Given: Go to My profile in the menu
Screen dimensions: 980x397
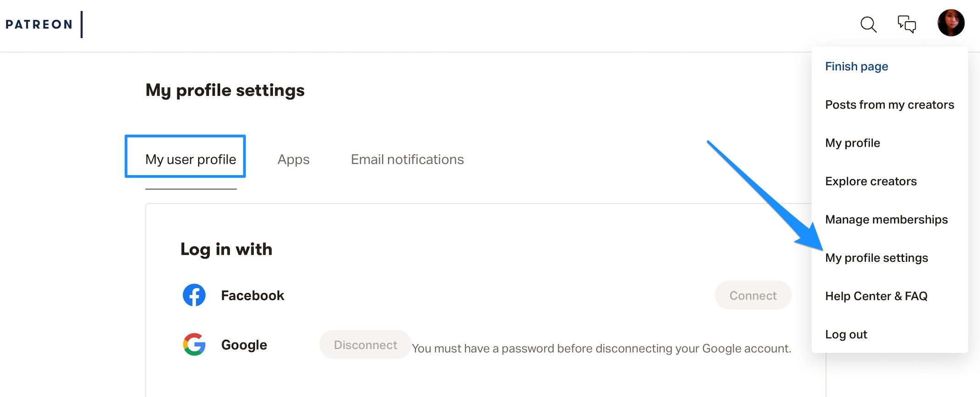Looking at the screenshot, I should (x=852, y=143).
